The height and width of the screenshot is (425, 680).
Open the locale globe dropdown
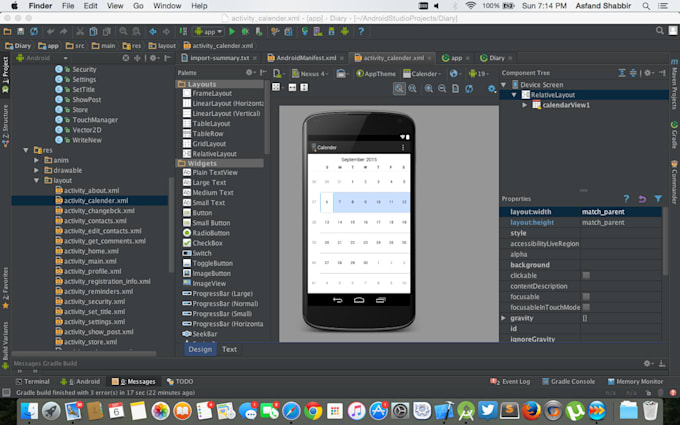455,74
